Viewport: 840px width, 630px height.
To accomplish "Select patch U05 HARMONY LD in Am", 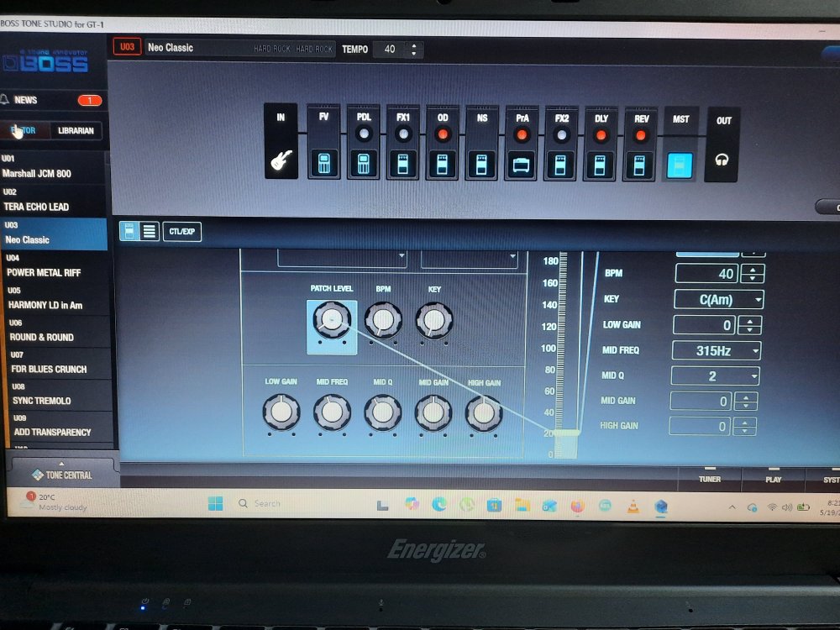I will point(59,299).
